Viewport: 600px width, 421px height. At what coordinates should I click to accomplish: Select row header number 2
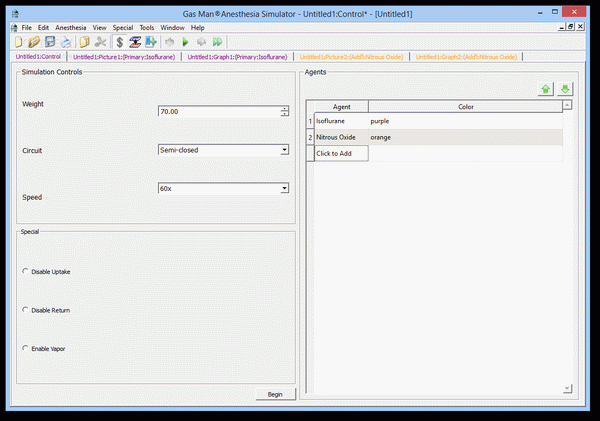pos(310,137)
